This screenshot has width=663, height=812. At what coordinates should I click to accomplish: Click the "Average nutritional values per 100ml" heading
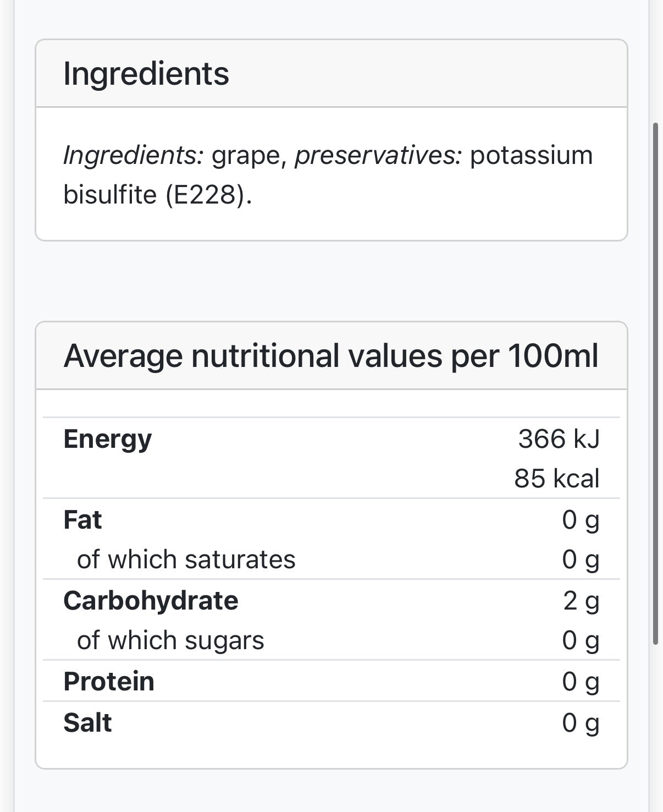(331, 356)
